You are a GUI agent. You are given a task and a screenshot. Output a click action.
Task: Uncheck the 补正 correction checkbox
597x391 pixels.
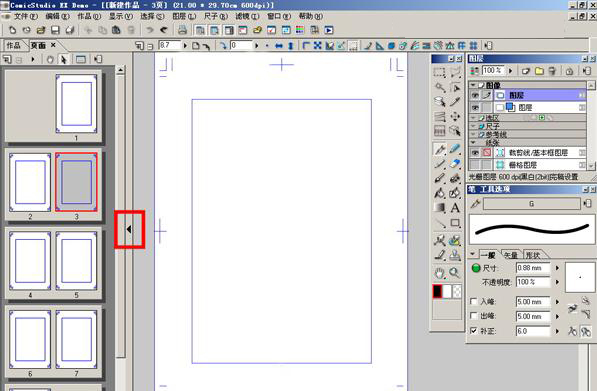pos(474,330)
